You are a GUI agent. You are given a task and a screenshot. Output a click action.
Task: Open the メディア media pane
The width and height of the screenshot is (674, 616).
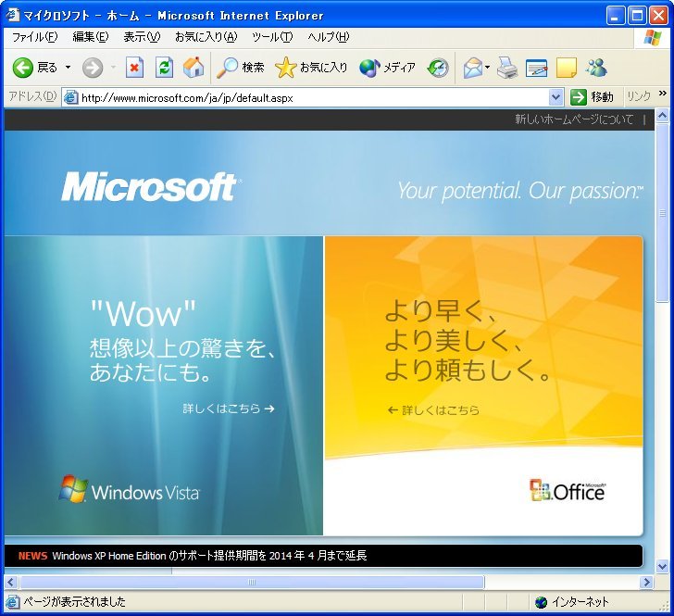pyautogui.click(x=388, y=68)
